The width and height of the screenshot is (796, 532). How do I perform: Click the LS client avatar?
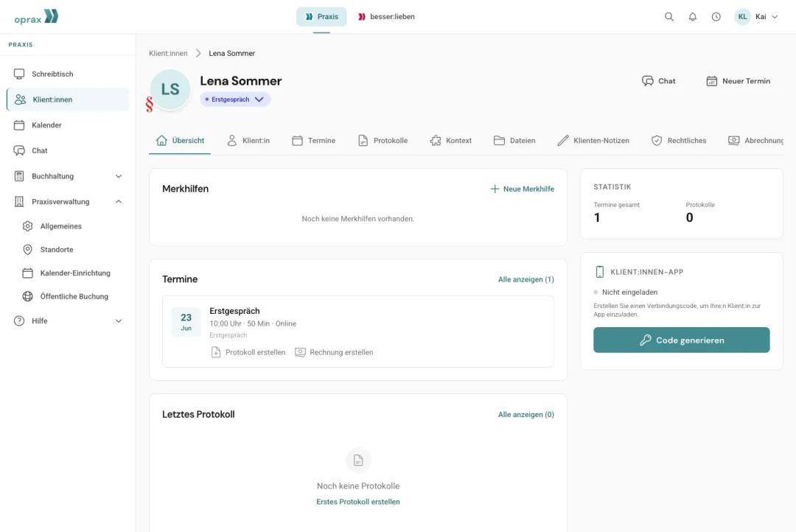(170, 89)
